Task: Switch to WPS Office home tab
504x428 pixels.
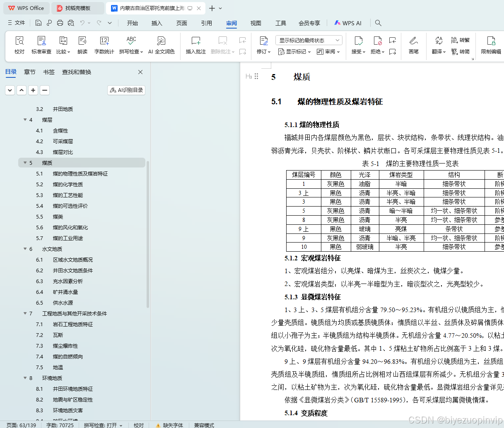Action: click(27, 8)
